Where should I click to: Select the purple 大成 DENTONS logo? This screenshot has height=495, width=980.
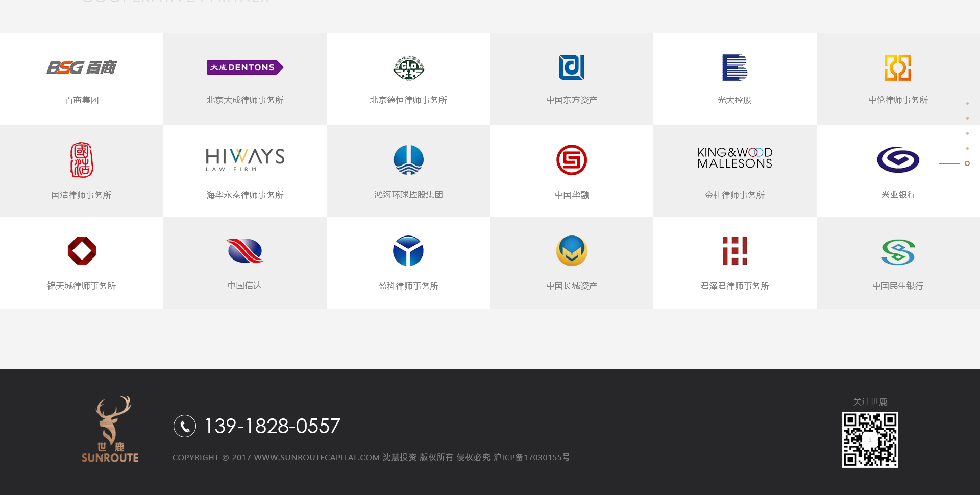pos(245,67)
